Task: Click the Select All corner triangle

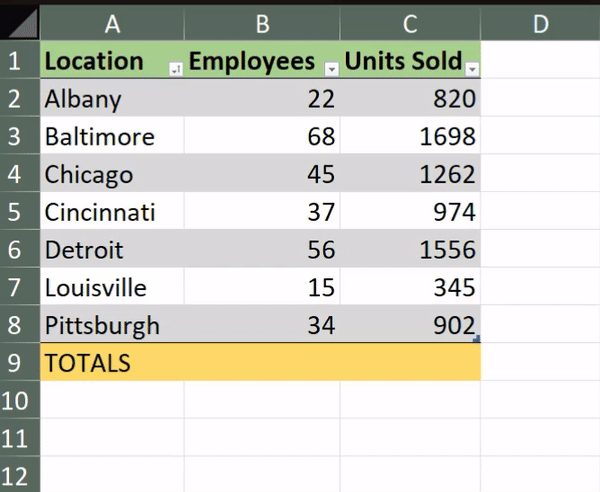Action: (23, 23)
